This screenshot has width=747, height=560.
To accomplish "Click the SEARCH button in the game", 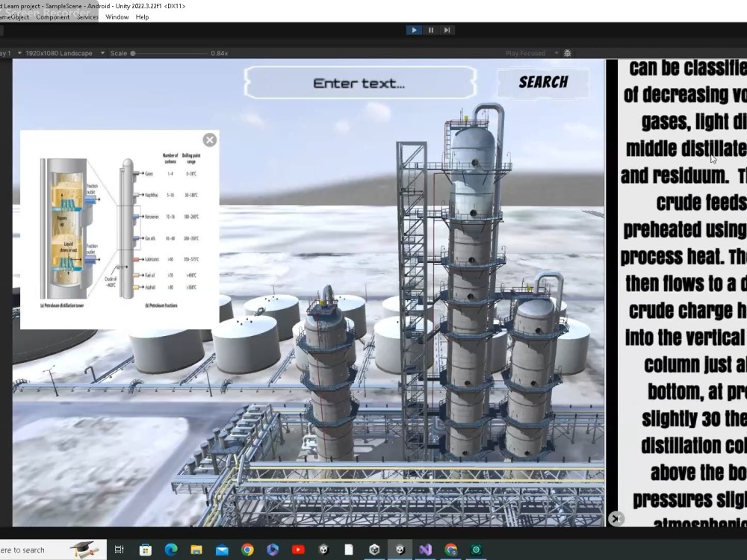I will click(x=543, y=82).
